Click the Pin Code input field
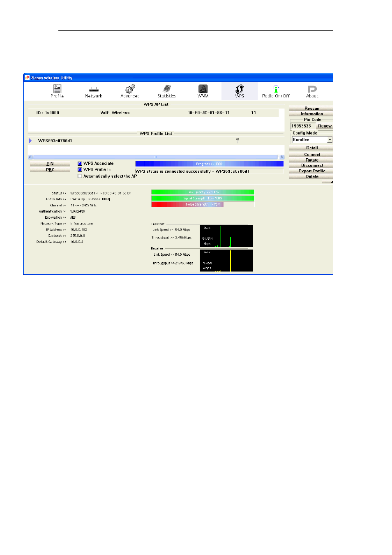The image size is (392, 555). [x=303, y=126]
